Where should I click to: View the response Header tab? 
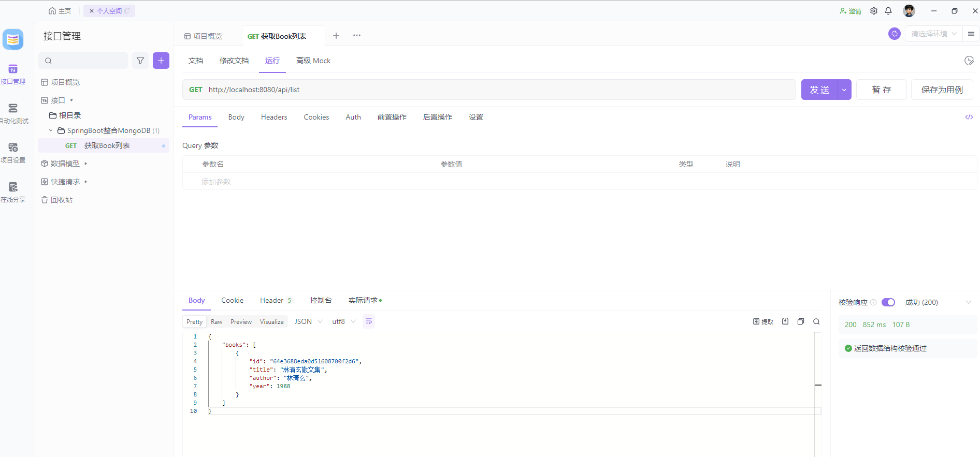click(x=276, y=300)
